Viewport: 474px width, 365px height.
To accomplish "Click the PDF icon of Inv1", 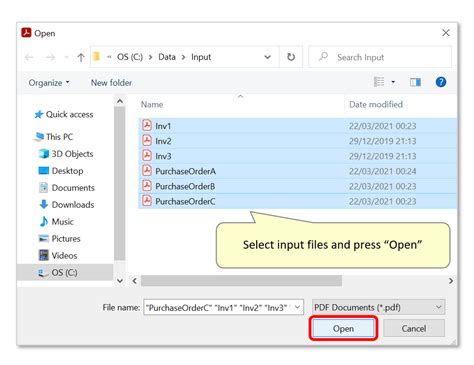I will point(147,125).
